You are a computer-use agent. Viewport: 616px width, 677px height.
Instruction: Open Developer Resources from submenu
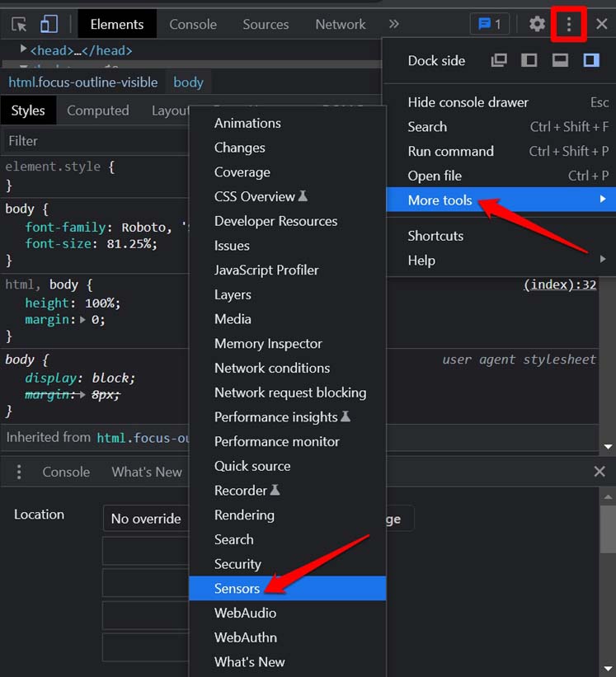288,221
